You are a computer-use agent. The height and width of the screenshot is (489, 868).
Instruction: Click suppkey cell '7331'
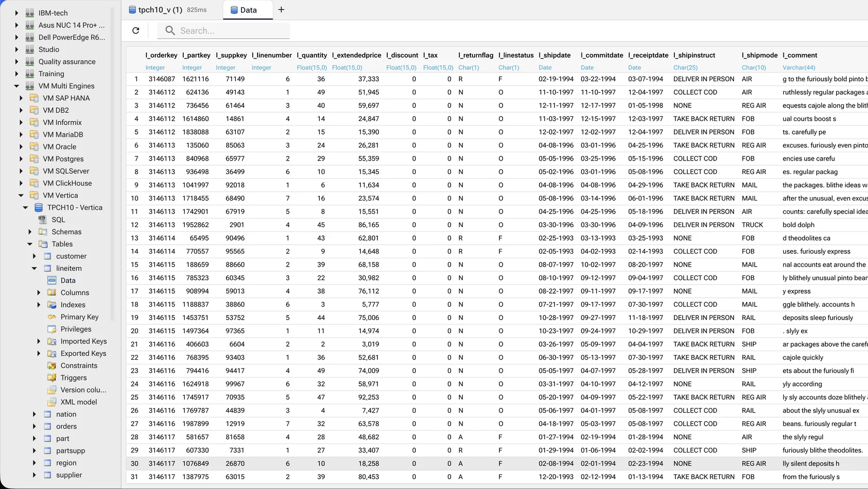[237, 450]
